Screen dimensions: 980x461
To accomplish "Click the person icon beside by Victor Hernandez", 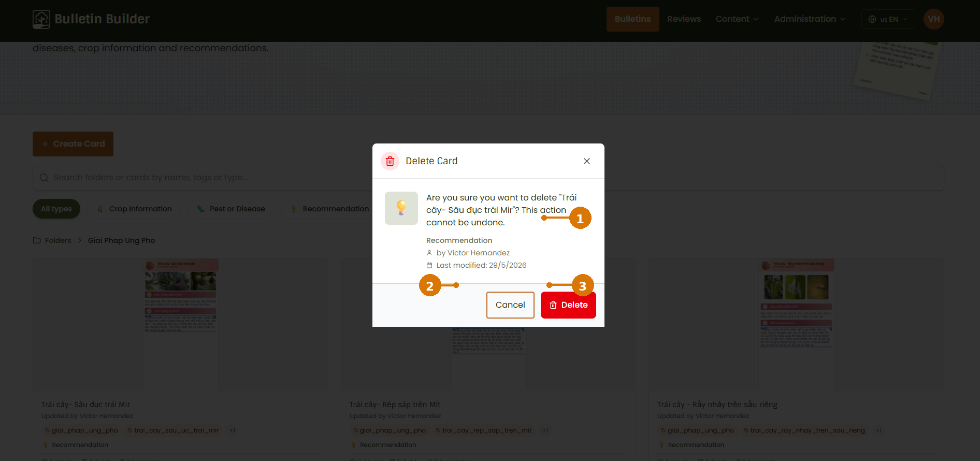I will 429,253.
